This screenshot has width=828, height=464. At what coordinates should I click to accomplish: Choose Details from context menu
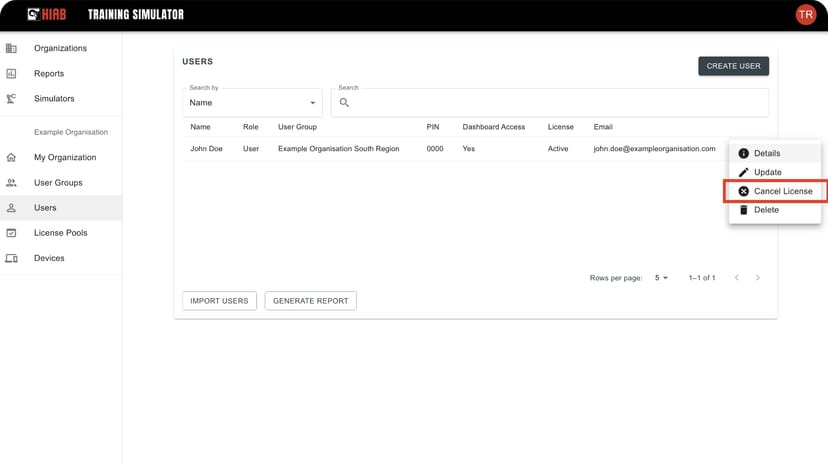(x=775, y=153)
